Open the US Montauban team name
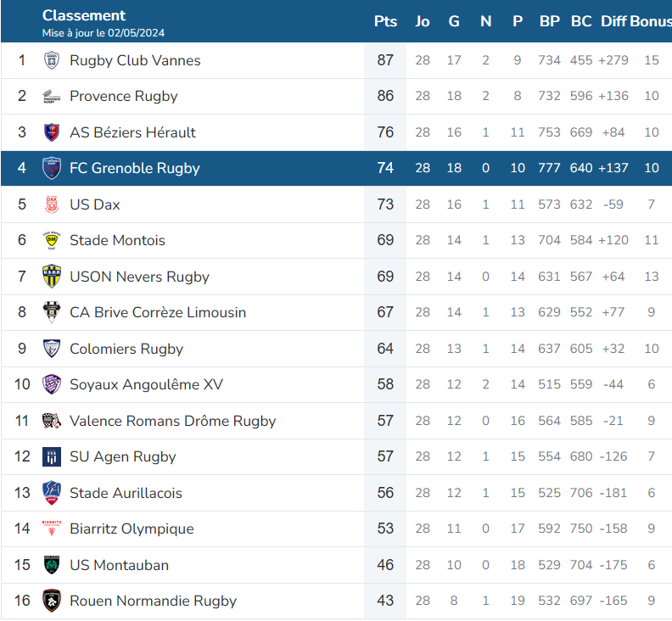Screen dimensions: 672x621 119,565
